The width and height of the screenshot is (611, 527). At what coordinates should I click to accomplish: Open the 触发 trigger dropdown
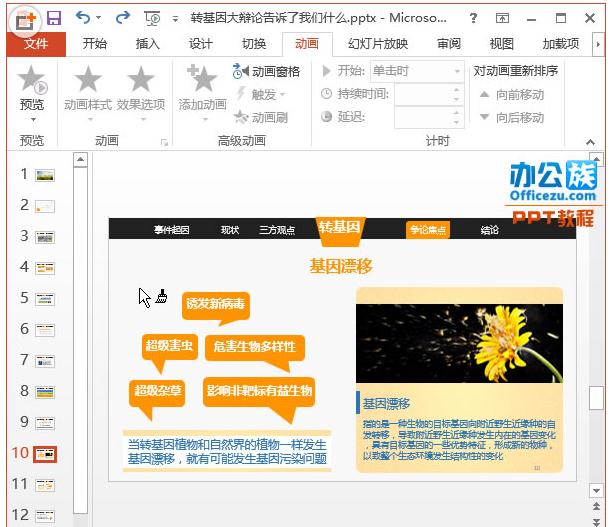pos(260,95)
